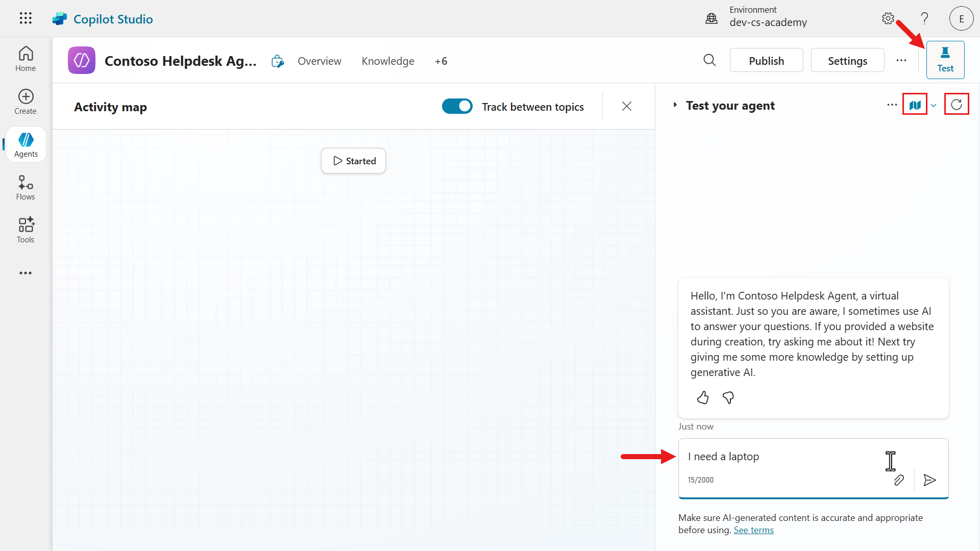Disable Track between topics toggle
The image size is (980, 551).
pos(457,106)
